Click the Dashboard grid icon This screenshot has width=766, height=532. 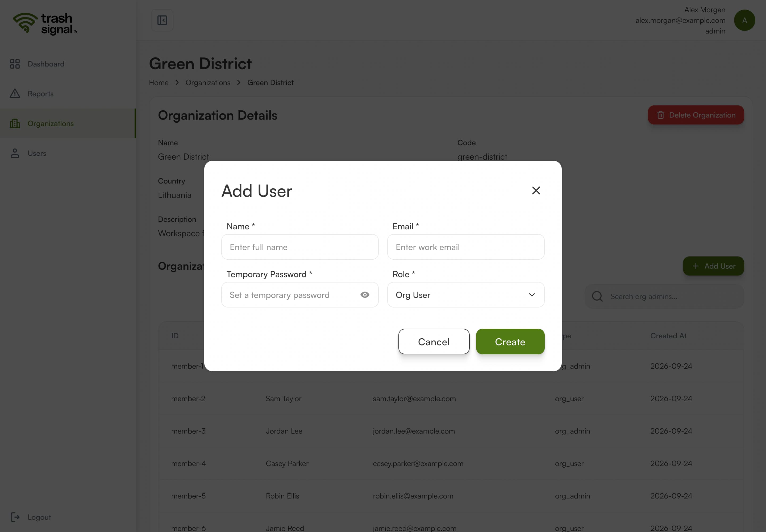click(x=15, y=64)
